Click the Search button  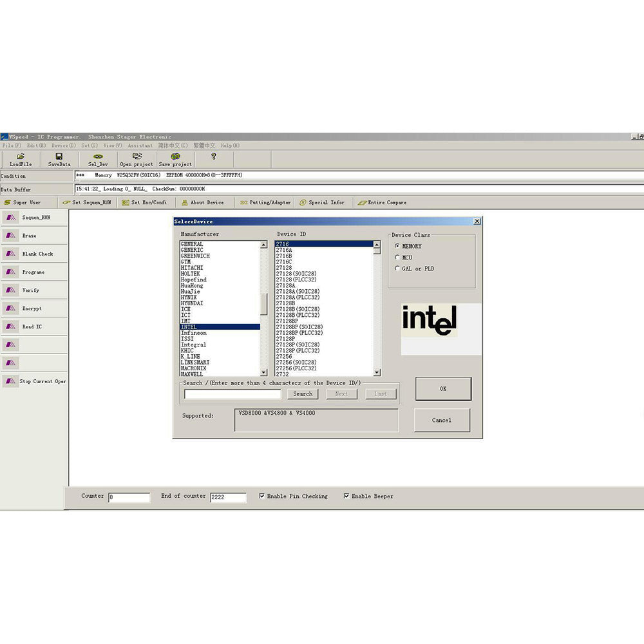(x=303, y=394)
